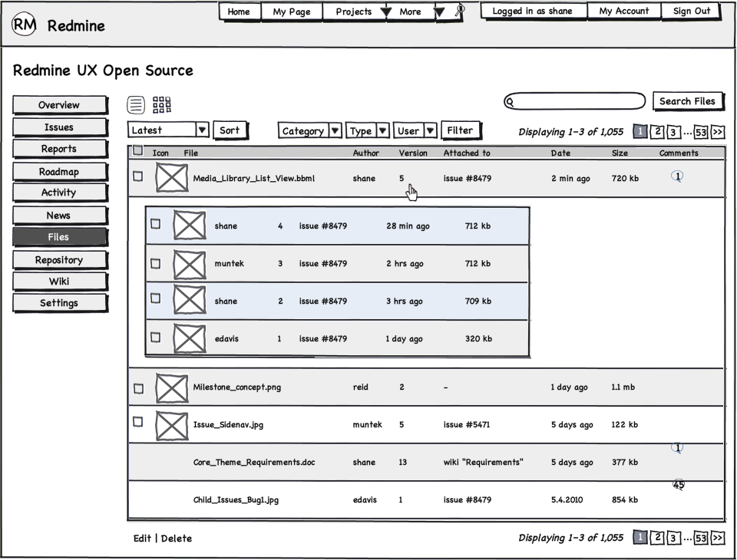
Task: Click the magnifier icon inside search field
Action: point(510,101)
